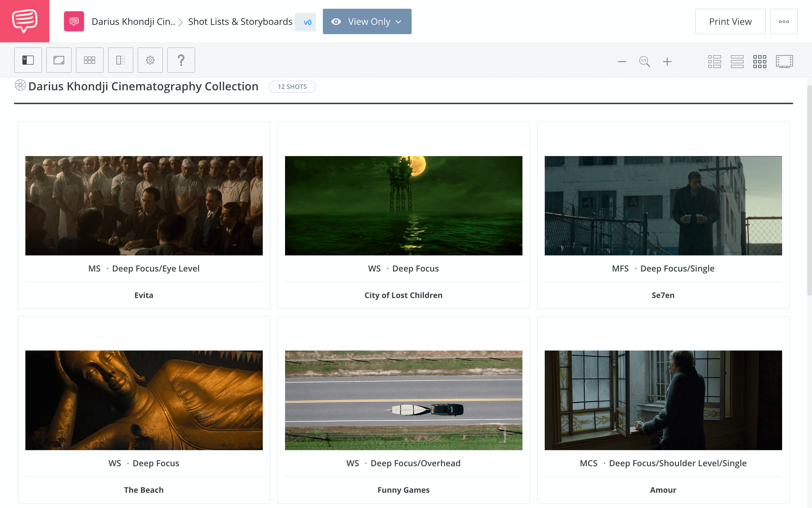Click 'Deep Focus/Eye Level' label under Evita
Image resolution: width=812 pixels, height=508 pixels.
click(x=156, y=268)
